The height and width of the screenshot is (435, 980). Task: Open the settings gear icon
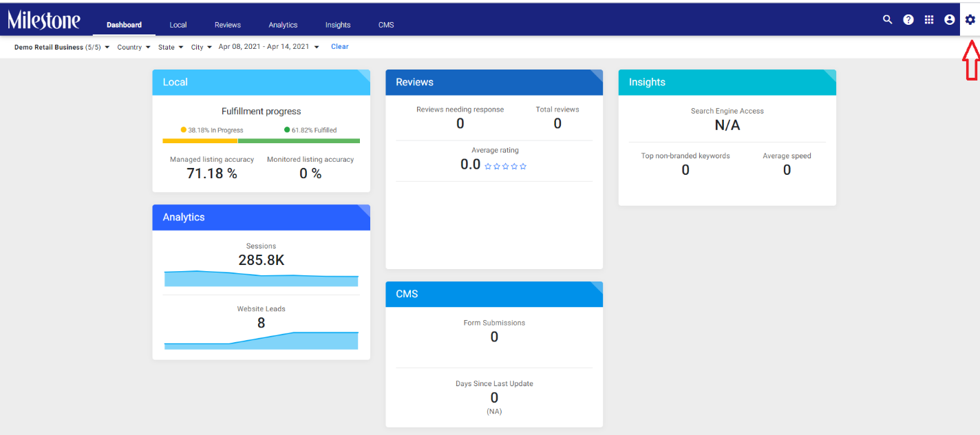click(970, 19)
